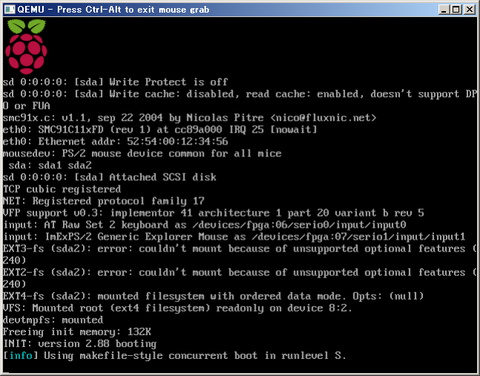480x376 pixels.
Task: Click the QEMU title bar text
Action: pos(113,10)
